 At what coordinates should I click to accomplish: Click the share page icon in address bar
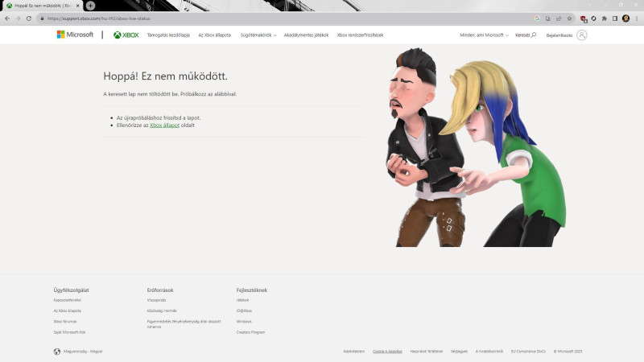pos(559,19)
